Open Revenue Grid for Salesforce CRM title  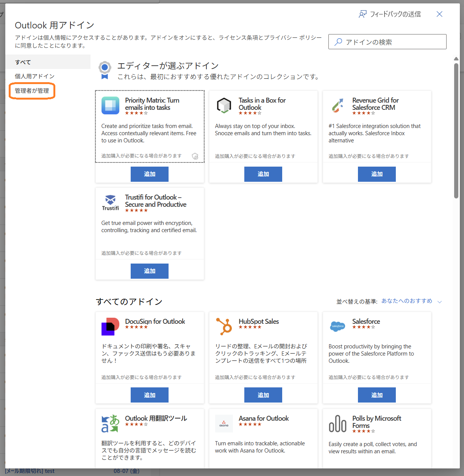(375, 104)
